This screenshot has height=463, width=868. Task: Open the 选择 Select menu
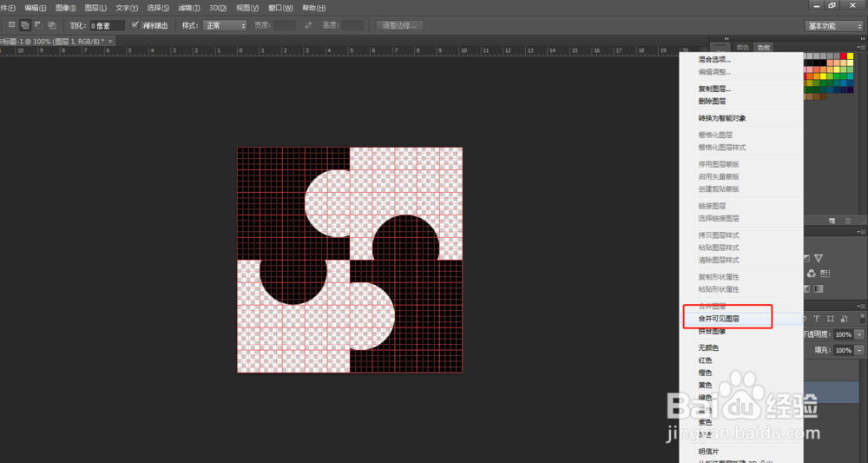coord(158,8)
